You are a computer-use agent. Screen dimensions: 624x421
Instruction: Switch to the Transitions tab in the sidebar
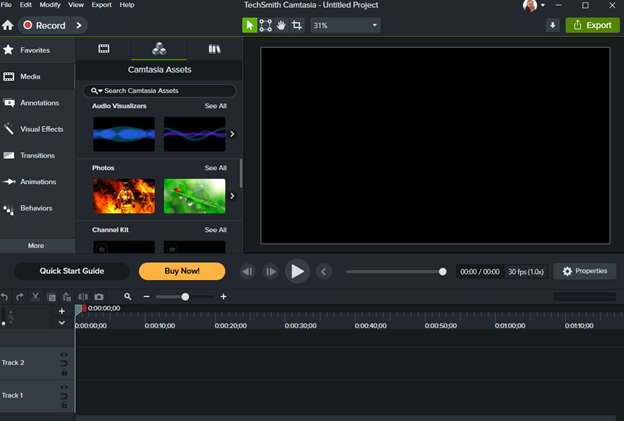(x=37, y=156)
